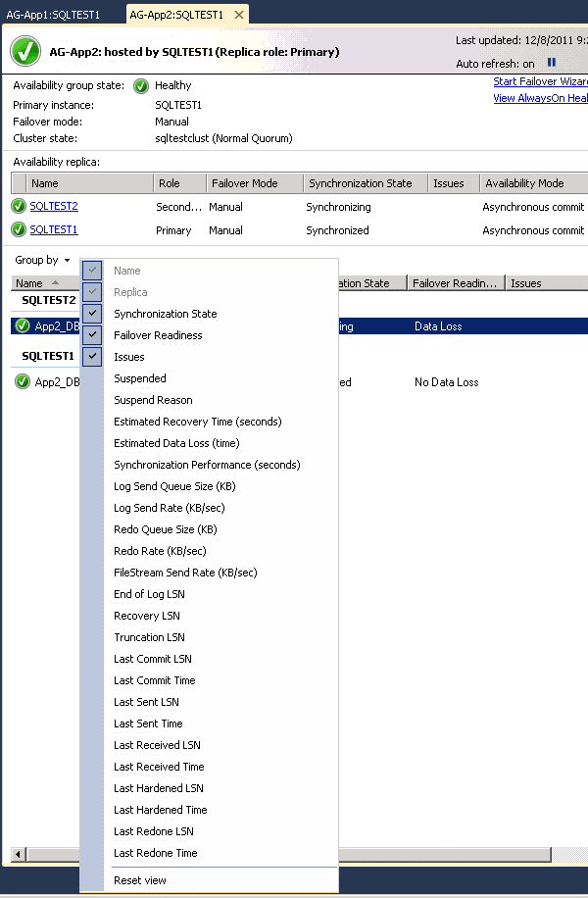
Task: Add Last Sent Time column
Action: (x=148, y=723)
